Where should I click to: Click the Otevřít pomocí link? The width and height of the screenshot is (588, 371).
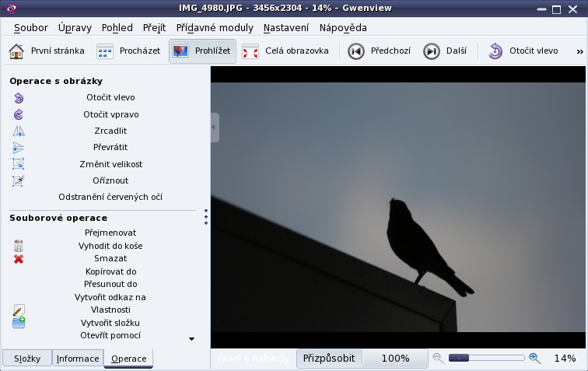[110, 335]
